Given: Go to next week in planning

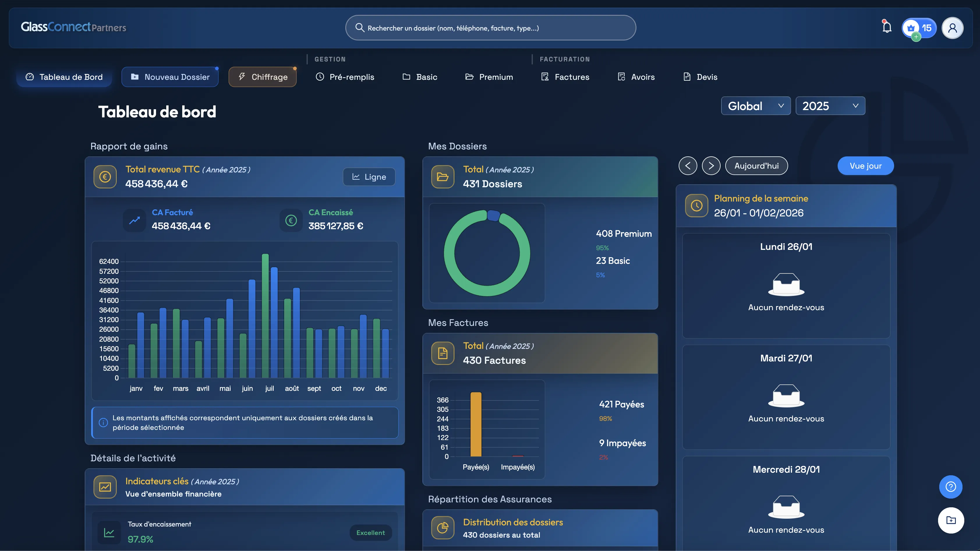Looking at the screenshot, I should [711, 166].
